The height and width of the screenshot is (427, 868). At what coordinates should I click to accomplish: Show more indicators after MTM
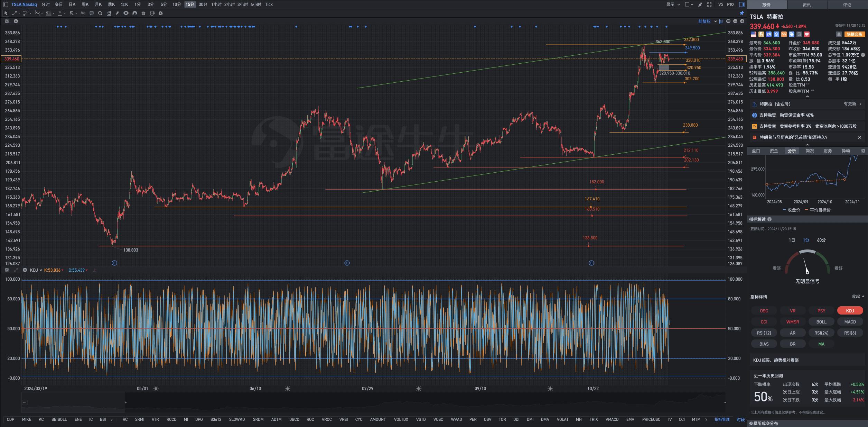[706, 419]
